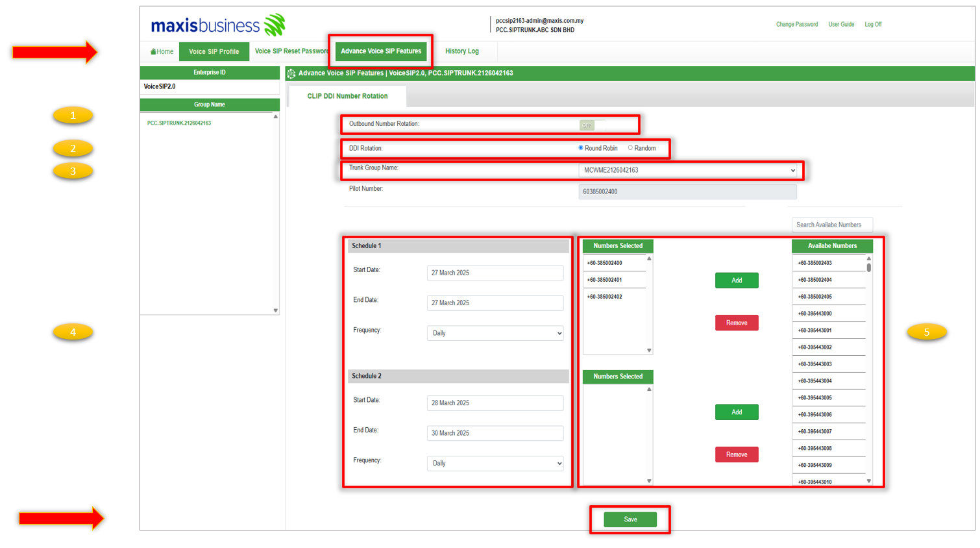Open the Trunk Group Name dropdown

(x=687, y=170)
